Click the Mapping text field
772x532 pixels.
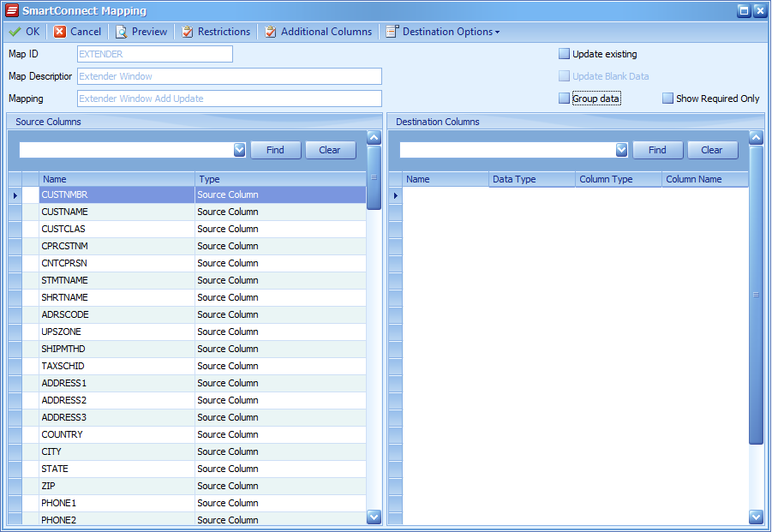[230, 99]
